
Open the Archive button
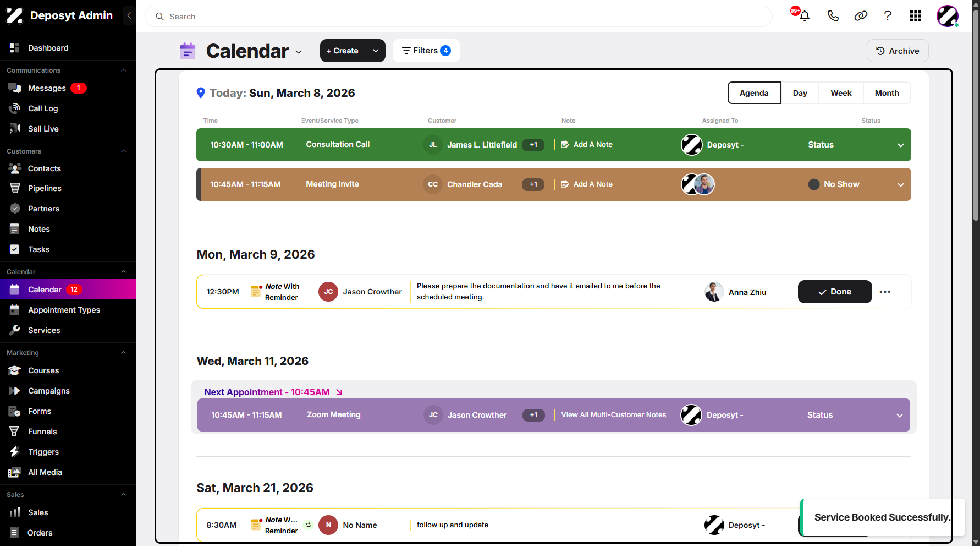click(898, 51)
